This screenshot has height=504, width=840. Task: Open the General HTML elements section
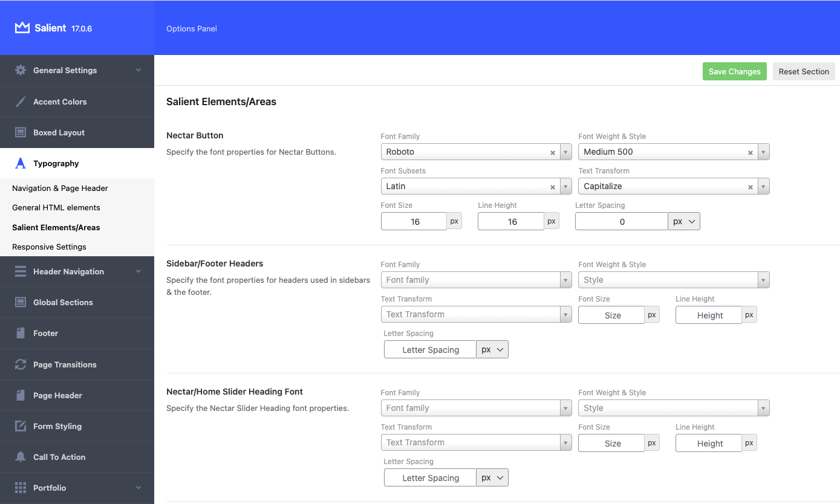point(56,207)
